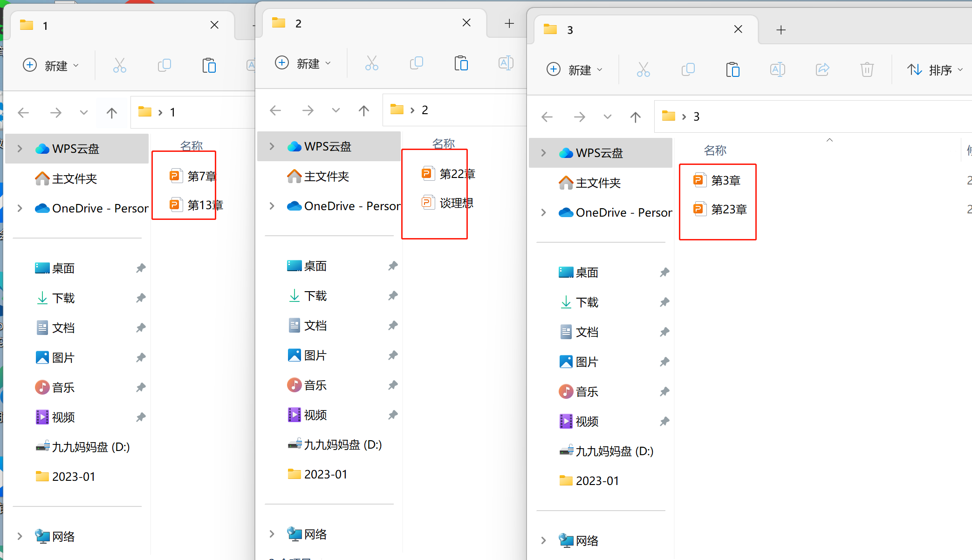Click the paste icon in window 2 toolbar
The height and width of the screenshot is (560, 972).
pyautogui.click(x=461, y=63)
